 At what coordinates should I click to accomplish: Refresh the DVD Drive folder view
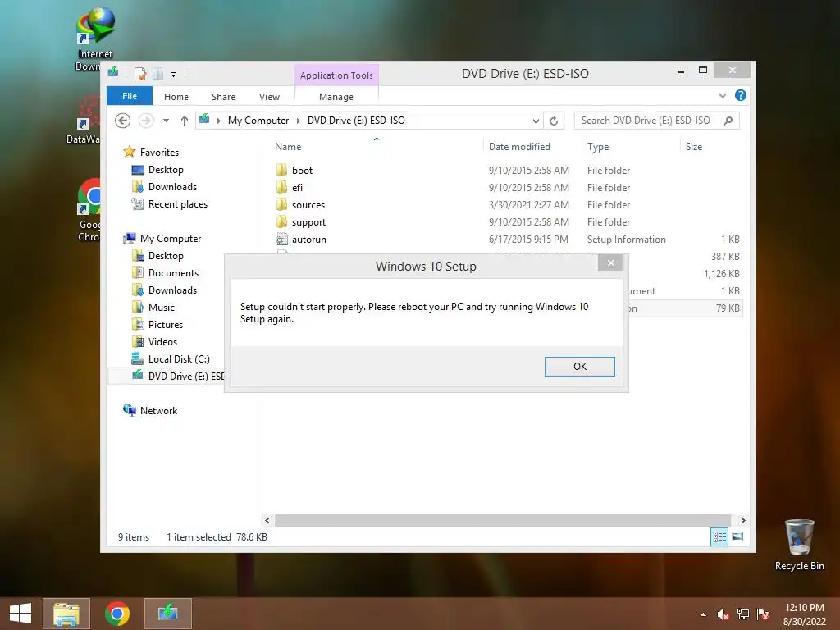click(x=554, y=121)
